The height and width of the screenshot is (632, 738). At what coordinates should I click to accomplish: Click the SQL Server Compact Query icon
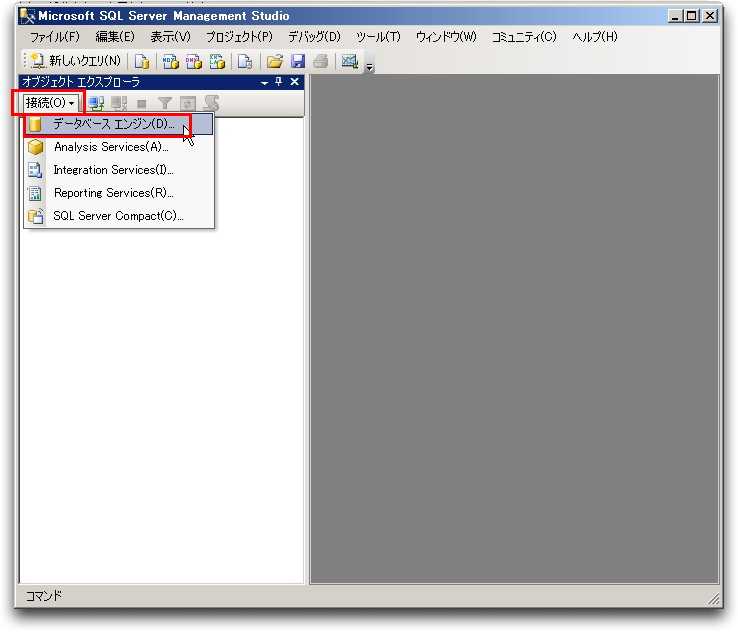pyautogui.click(x=245, y=61)
